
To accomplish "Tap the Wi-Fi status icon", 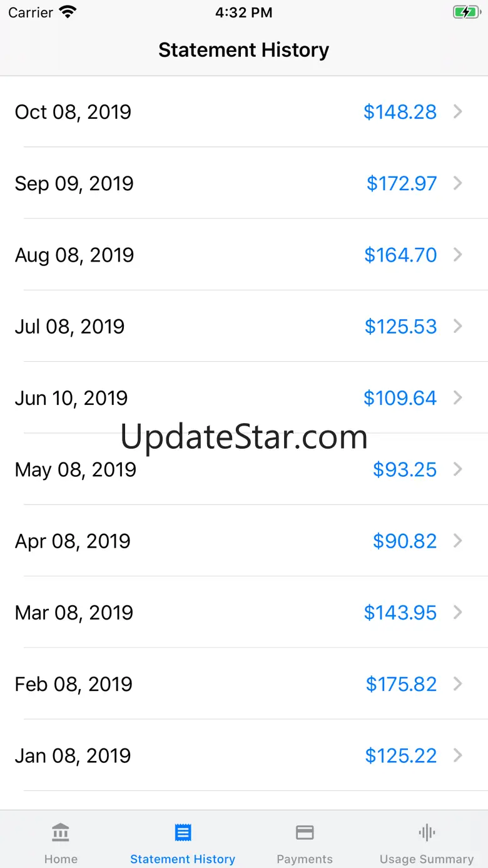I will point(67,13).
